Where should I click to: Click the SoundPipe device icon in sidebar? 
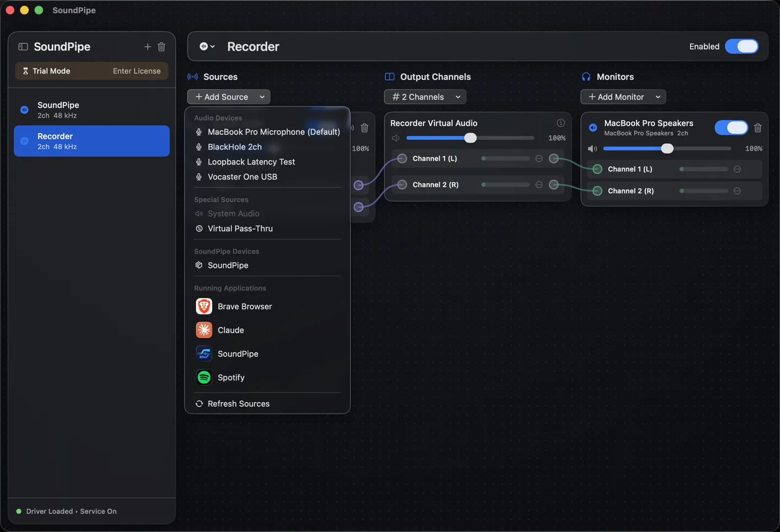click(24, 110)
